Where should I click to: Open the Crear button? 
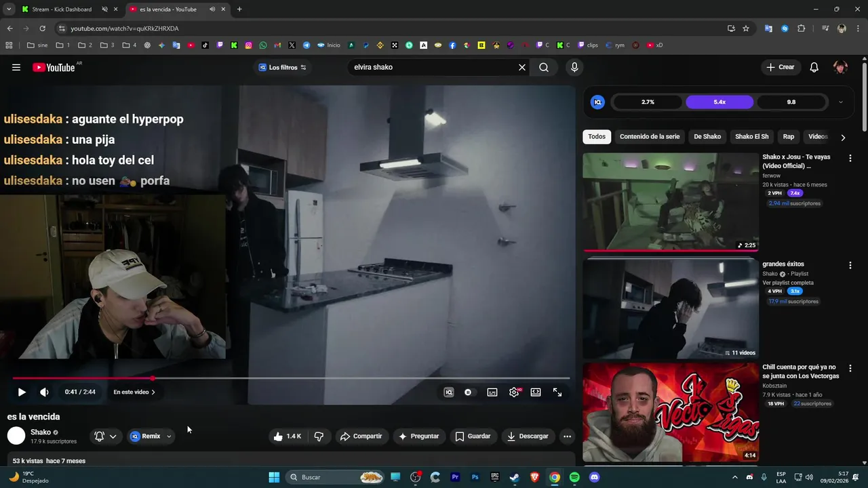[780, 67]
